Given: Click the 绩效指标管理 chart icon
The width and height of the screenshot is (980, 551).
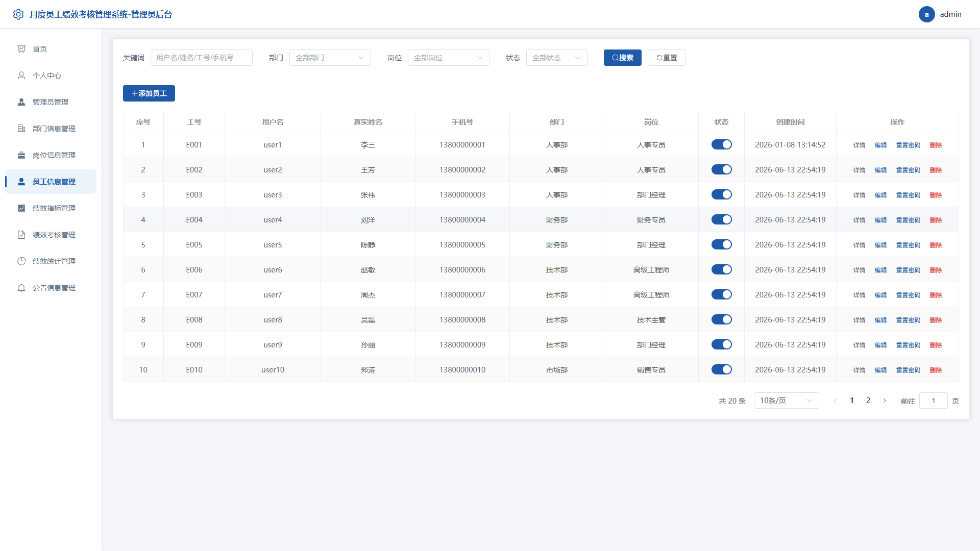Looking at the screenshot, I should tap(21, 208).
